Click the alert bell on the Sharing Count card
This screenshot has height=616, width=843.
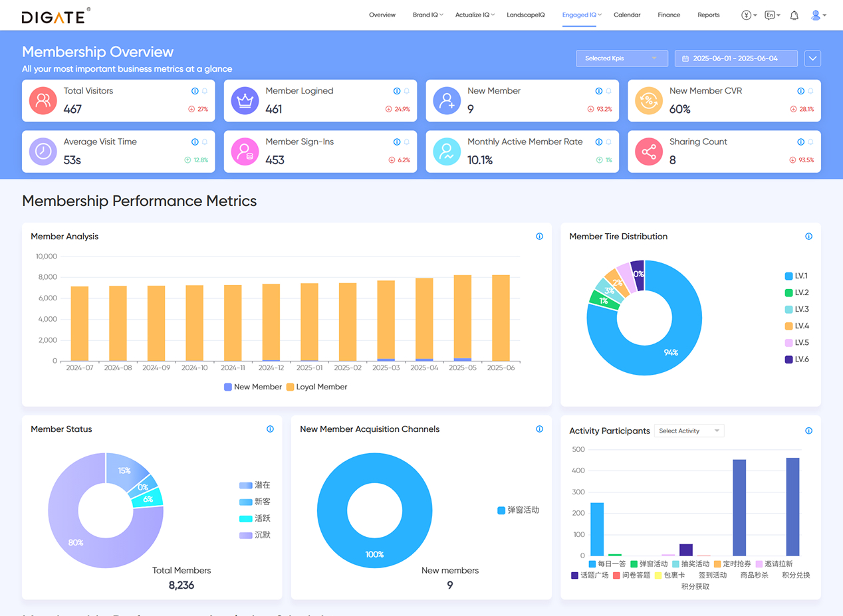coord(810,142)
